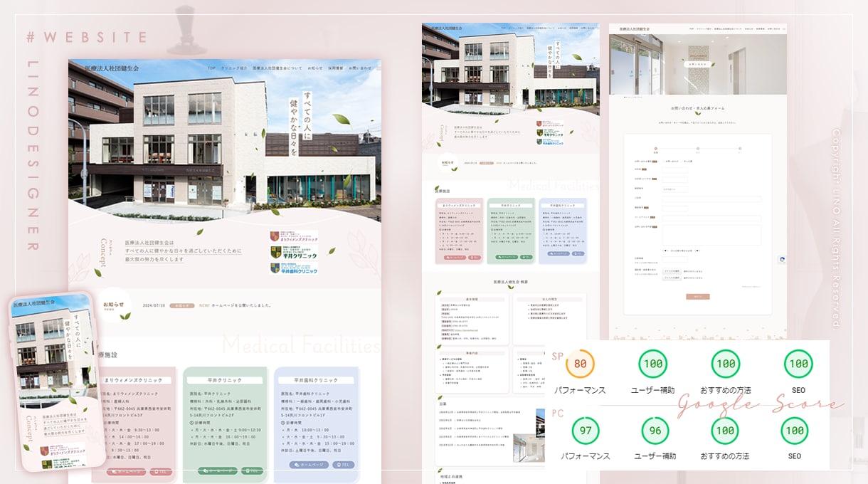The width and height of the screenshot is (868, 484).
Task: Click the submit button below the contact form
Action: pyautogui.click(x=698, y=297)
